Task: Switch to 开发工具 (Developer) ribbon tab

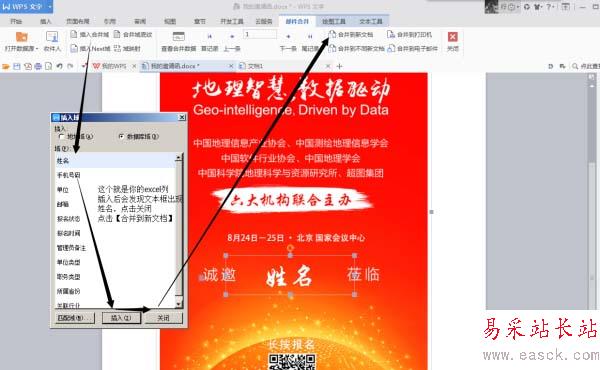Action: click(x=232, y=21)
